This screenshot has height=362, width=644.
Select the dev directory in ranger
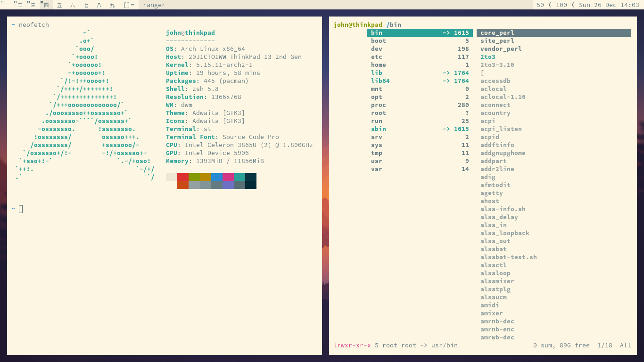pyautogui.click(x=420, y=49)
